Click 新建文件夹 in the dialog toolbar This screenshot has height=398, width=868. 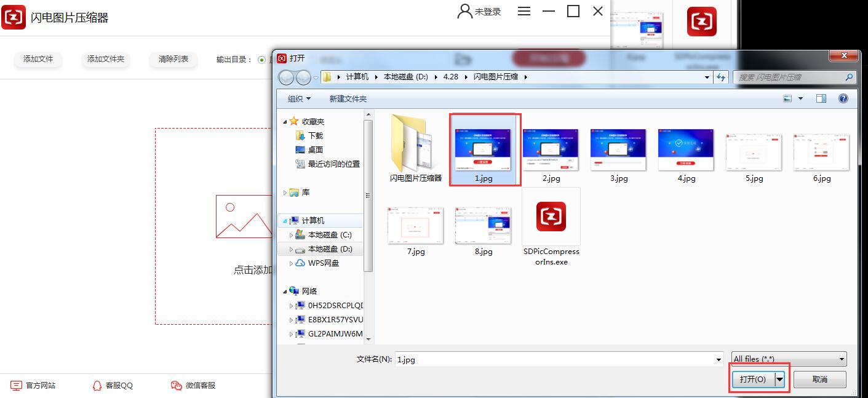pos(348,99)
